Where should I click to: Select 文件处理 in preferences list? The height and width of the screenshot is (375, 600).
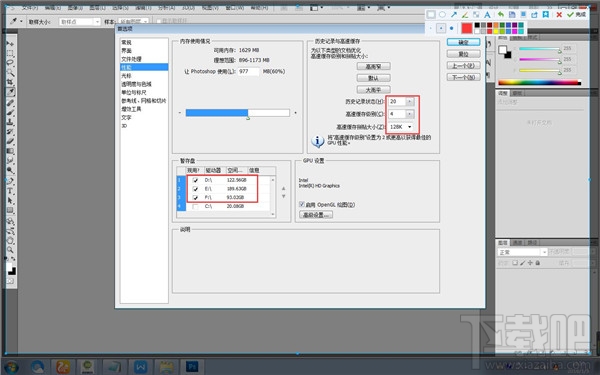click(131, 59)
